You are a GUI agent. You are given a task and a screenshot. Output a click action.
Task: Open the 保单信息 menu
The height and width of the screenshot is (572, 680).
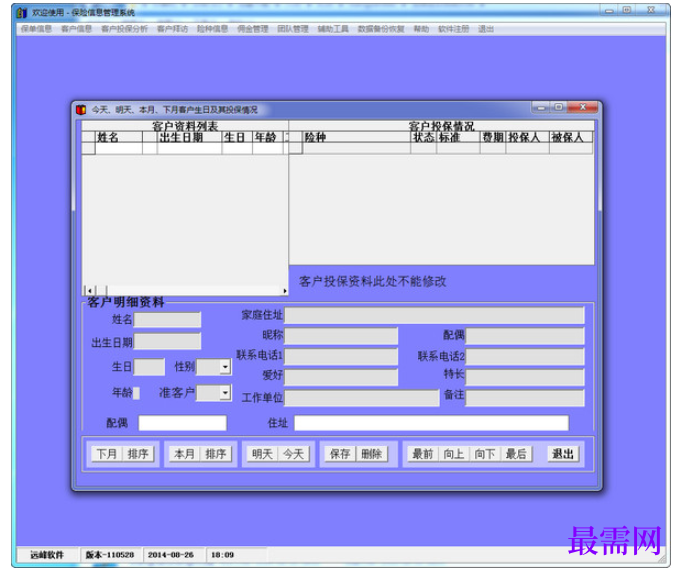coord(36,29)
